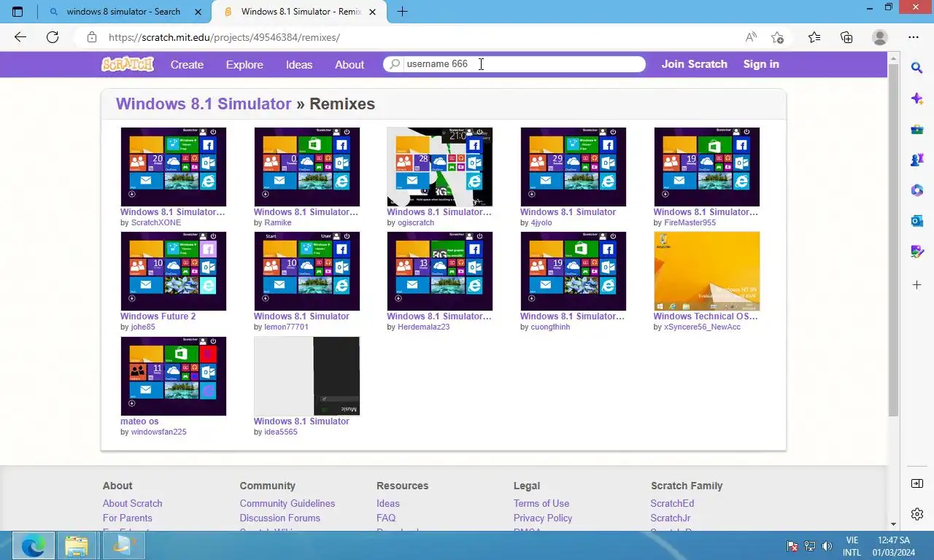The height and width of the screenshot is (560, 934).
Task: Open the read aloud icon
Action: [751, 37]
